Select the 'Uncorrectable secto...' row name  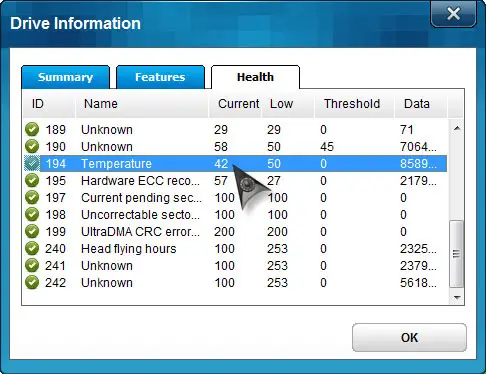tap(140, 215)
